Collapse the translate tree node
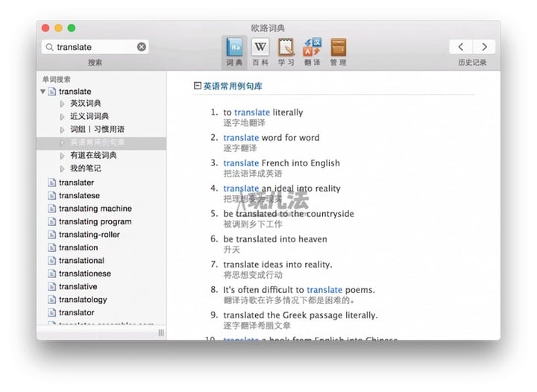 pyautogui.click(x=43, y=92)
